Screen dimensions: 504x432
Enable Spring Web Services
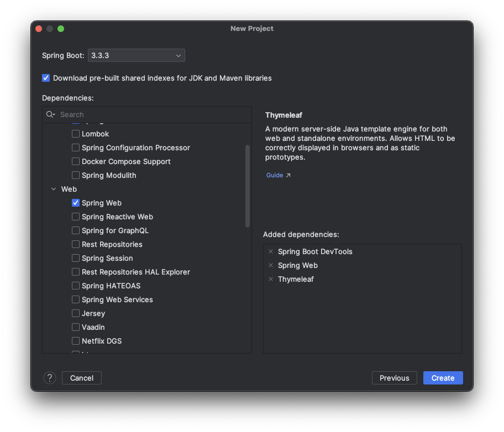pyautogui.click(x=76, y=299)
